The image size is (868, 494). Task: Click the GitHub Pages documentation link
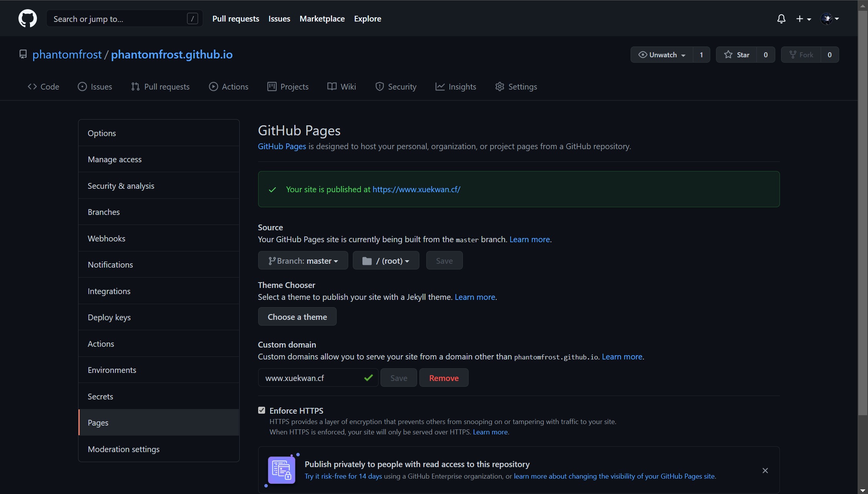pyautogui.click(x=282, y=146)
